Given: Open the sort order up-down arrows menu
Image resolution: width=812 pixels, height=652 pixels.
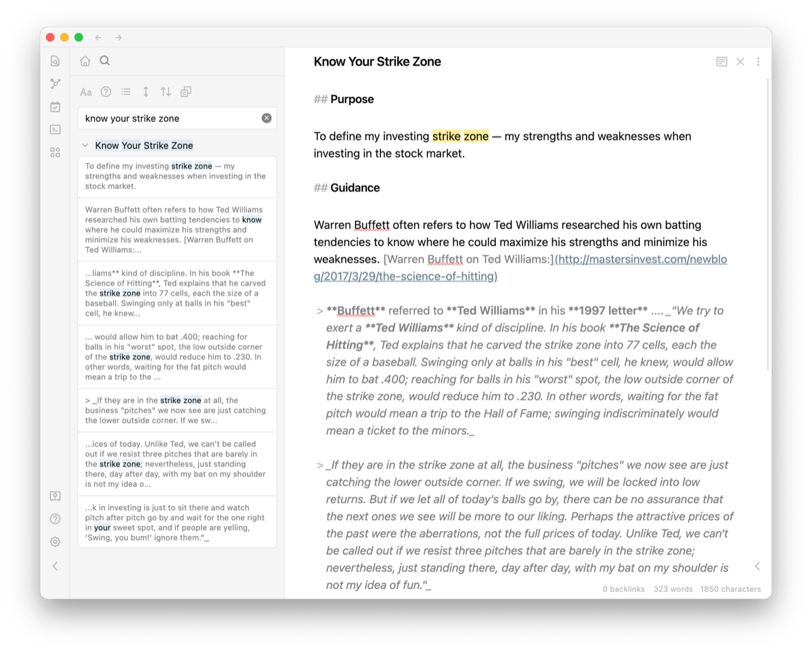Looking at the screenshot, I should (x=166, y=92).
